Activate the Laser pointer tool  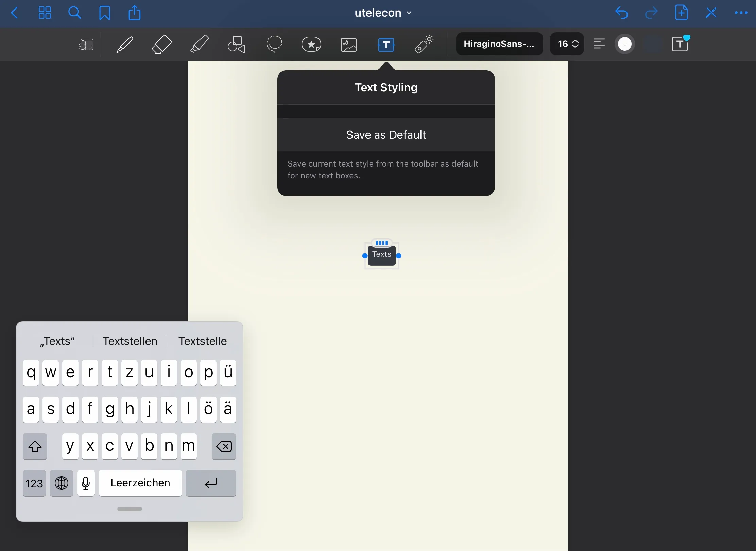pos(424,45)
